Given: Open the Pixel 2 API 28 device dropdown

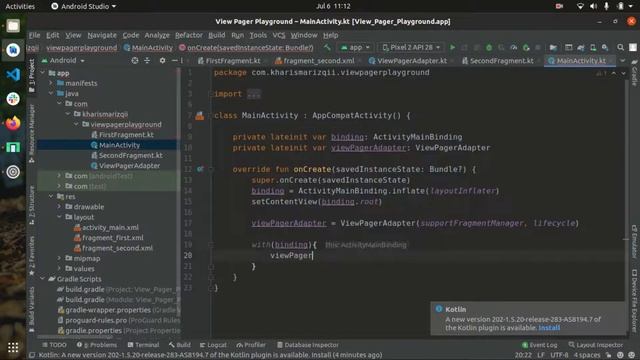Looking at the screenshot, I should [411, 47].
